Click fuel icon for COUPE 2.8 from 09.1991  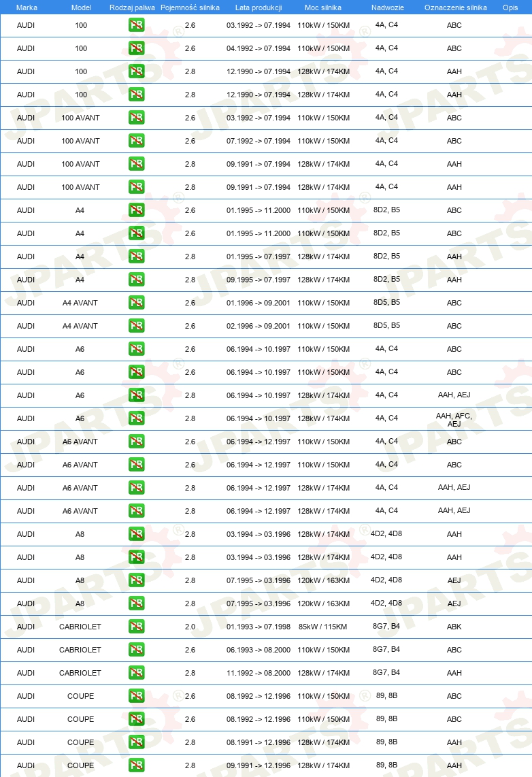click(x=136, y=765)
